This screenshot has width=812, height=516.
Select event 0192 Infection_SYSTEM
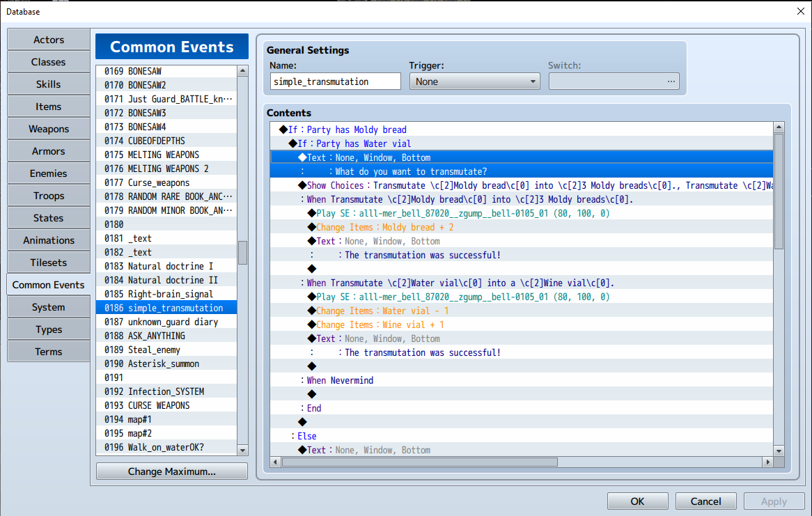166,391
